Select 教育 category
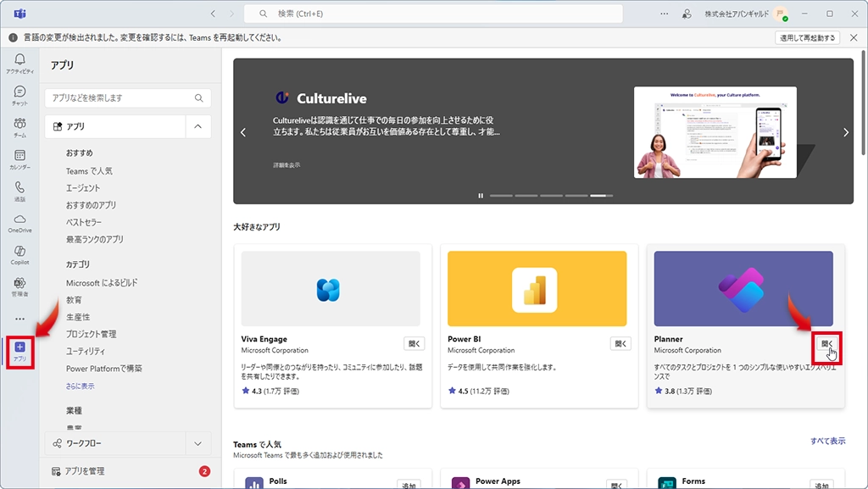Viewport: 868px width, 489px height. pyautogui.click(x=75, y=300)
